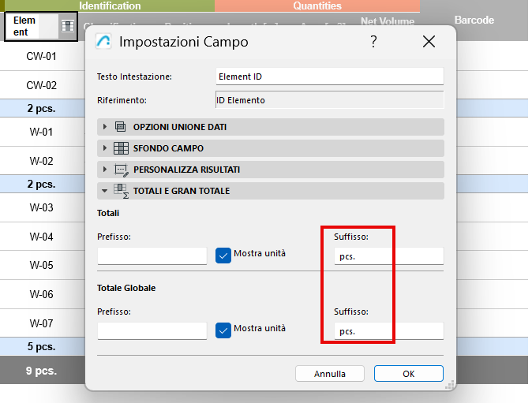Screen dimensions: 532x403
Task: Uncheck Mostra unità under Totali
Action: pyautogui.click(x=223, y=255)
